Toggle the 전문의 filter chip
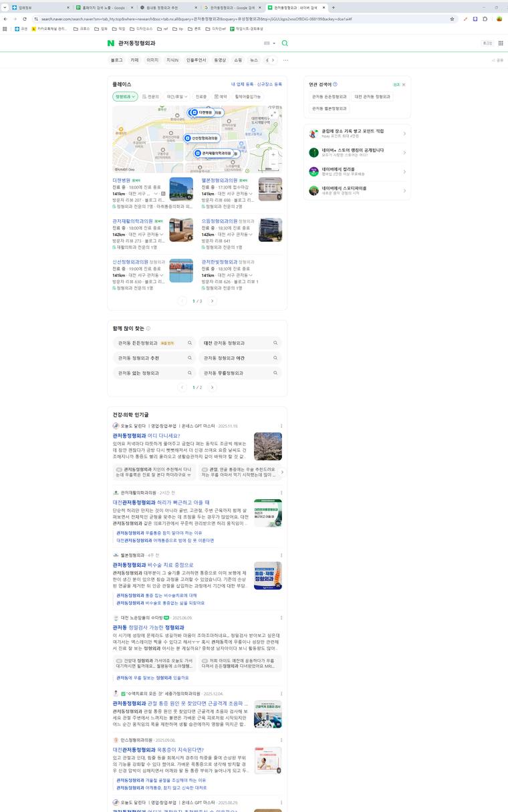 pyautogui.click(x=150, y=97)
